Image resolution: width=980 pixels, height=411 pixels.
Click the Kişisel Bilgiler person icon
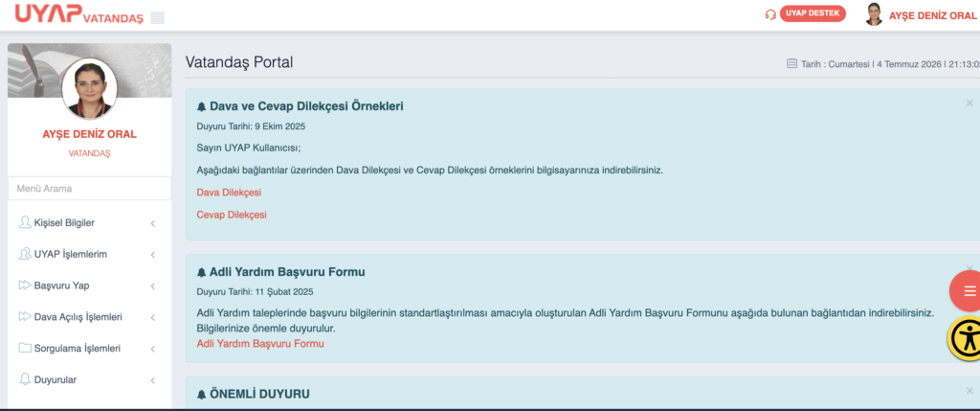pyautogui.click(x=25, y=222)
